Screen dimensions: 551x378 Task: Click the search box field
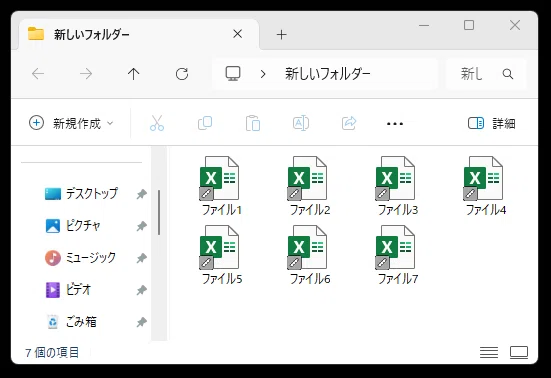pyautogui.click(x=486, y=74)
